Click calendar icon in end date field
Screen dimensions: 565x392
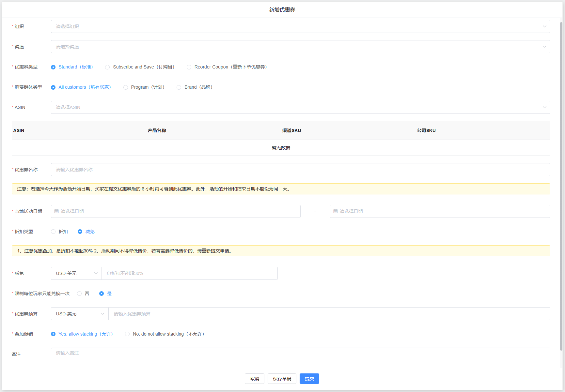[x=335, y=211]
